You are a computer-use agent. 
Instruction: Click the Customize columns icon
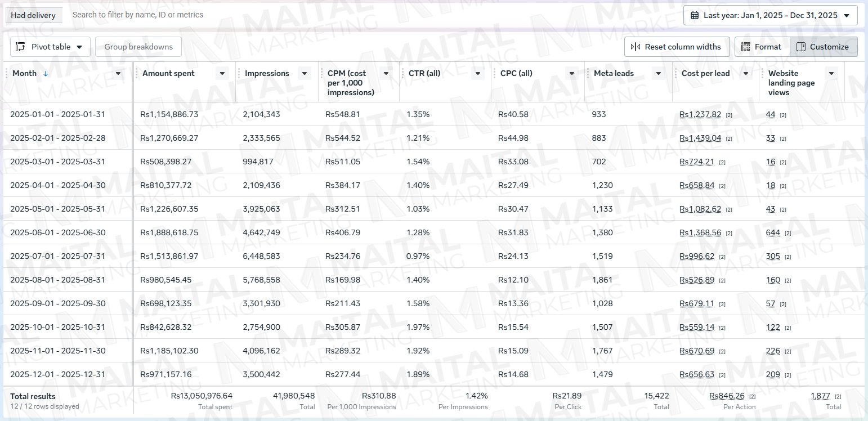click(801, 47)
